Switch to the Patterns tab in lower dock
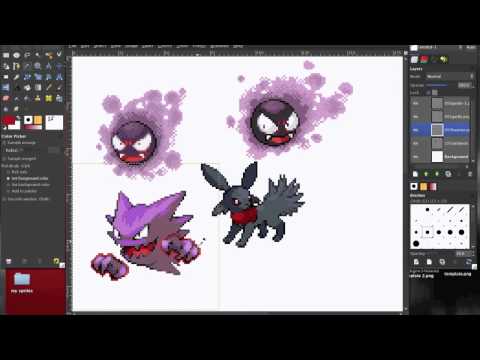This screenshot has height=360, width=480. pos(423,186)
